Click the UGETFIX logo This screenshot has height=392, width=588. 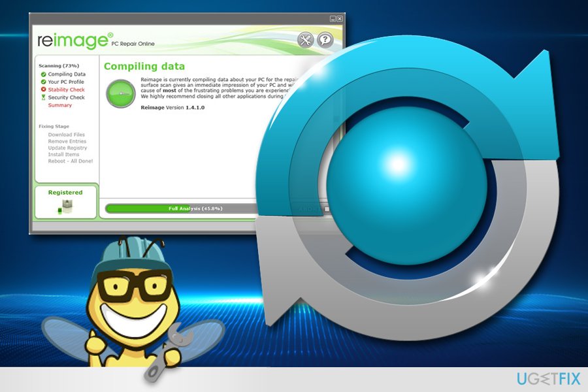pyautogui.click(x=548, y=379)
